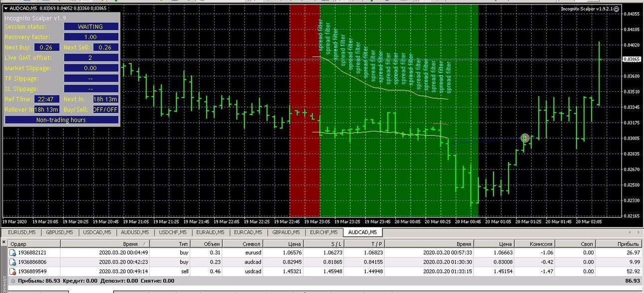Click the chart title AUDCAD,M5 text
Image resolution: width=644 pixels, height=293 pixels.
[23, 8]
